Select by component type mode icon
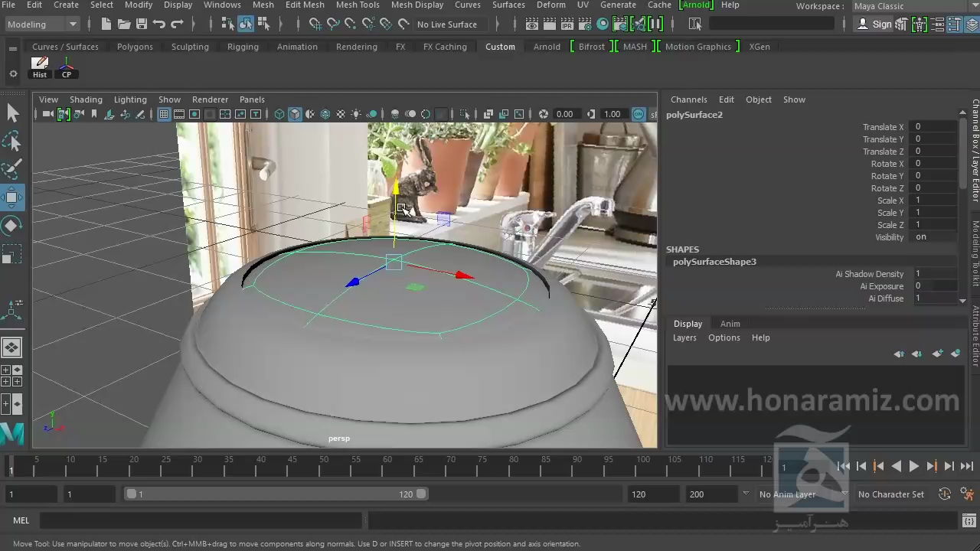 263,24
